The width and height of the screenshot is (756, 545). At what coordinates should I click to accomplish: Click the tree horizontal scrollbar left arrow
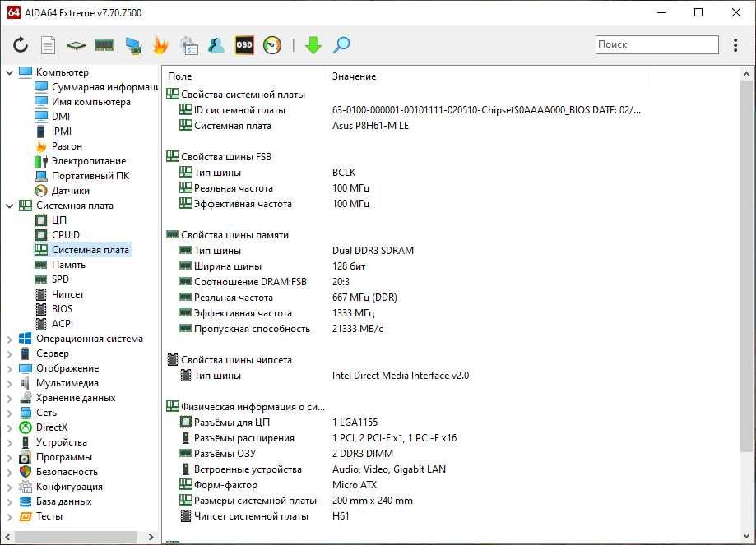(7, 537)
